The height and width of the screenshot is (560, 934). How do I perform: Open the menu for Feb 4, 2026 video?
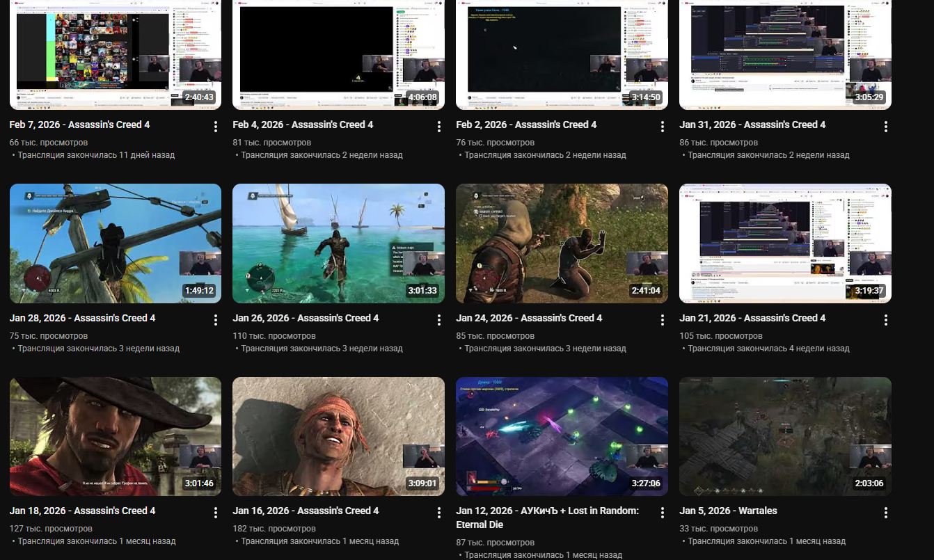(439, 127)
